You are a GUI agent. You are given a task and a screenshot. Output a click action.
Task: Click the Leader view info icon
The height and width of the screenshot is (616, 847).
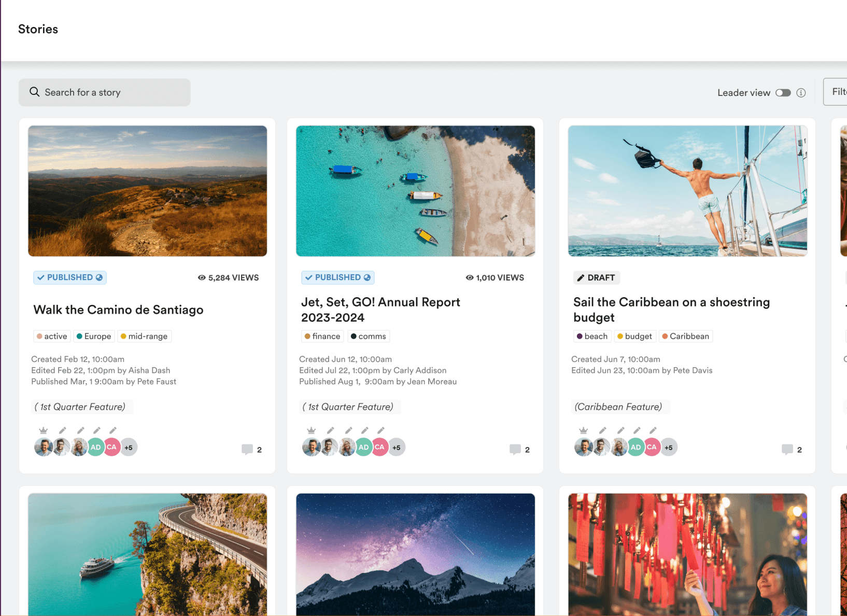801,93
